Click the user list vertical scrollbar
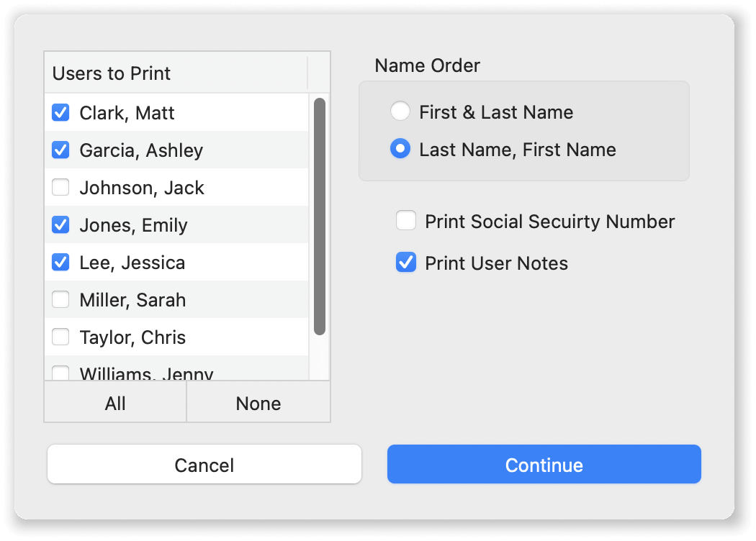756x541 pixels. [x=319, y=217]
